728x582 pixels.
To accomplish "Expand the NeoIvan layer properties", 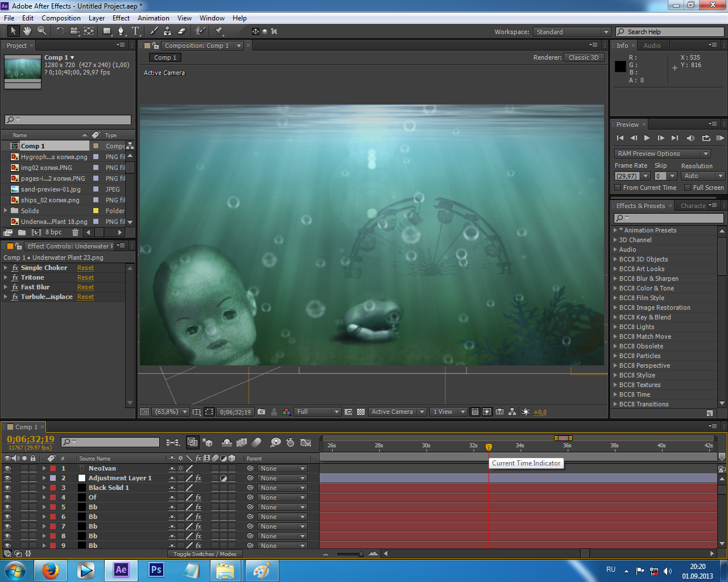I will [44, 468].
